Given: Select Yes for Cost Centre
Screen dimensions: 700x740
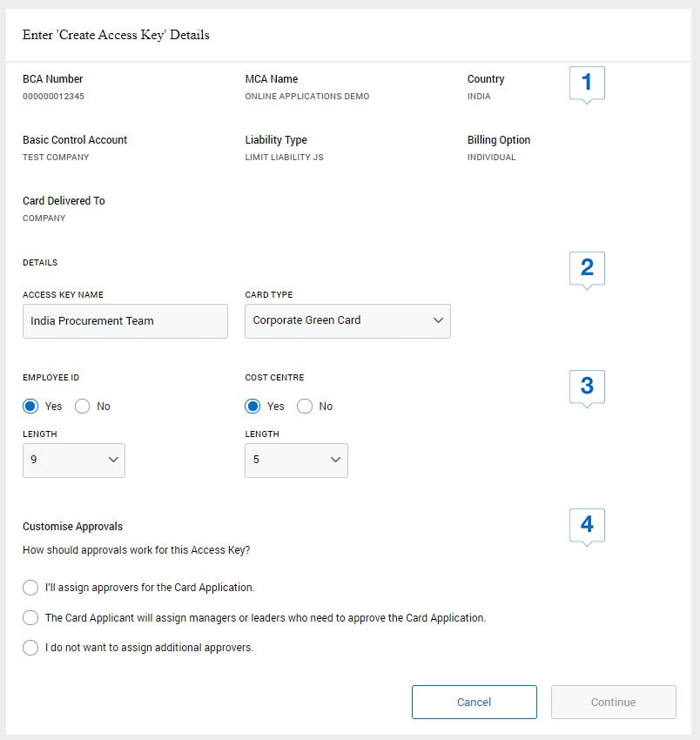Looking at the screenshot, I should 252,406.
